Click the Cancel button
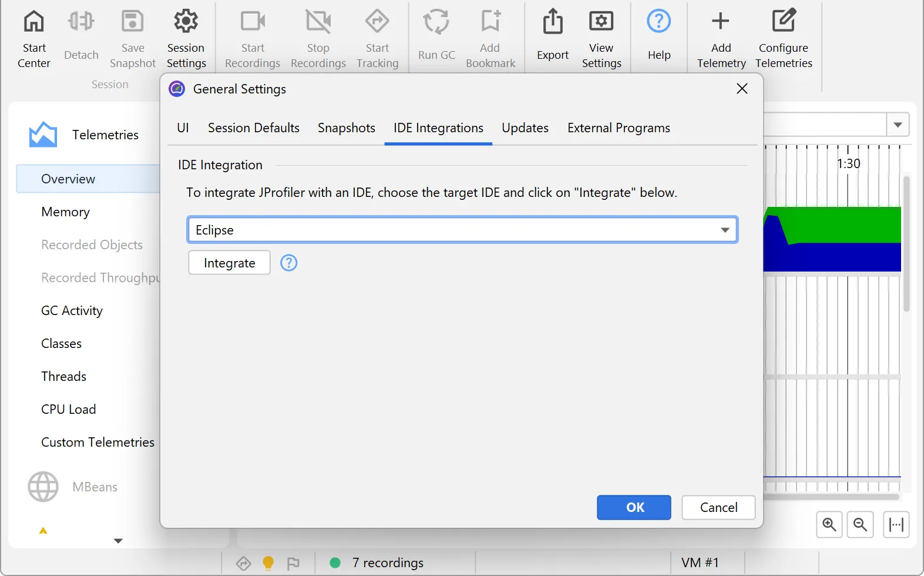The image size is (924, 576). tap(718, 507)
